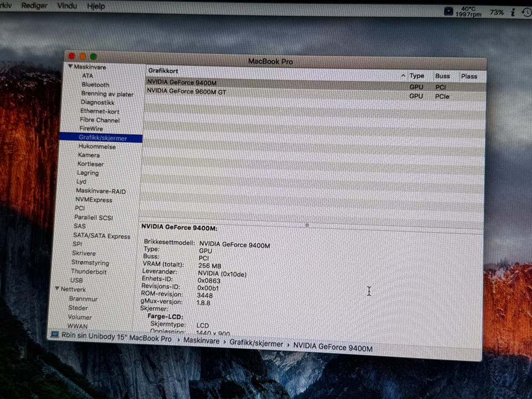Collapse the Maskinvare section
532x399 pixels.
coord(70,66)
